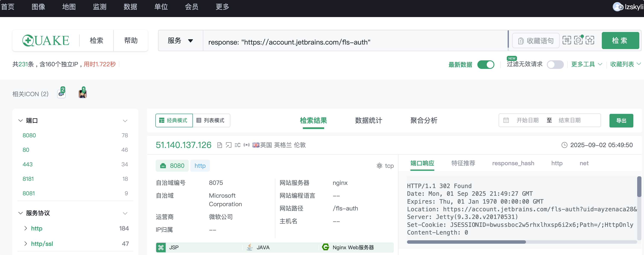Click the lzskyli user avatar icon
Screen dimensions: 644x255
[618, 7]
